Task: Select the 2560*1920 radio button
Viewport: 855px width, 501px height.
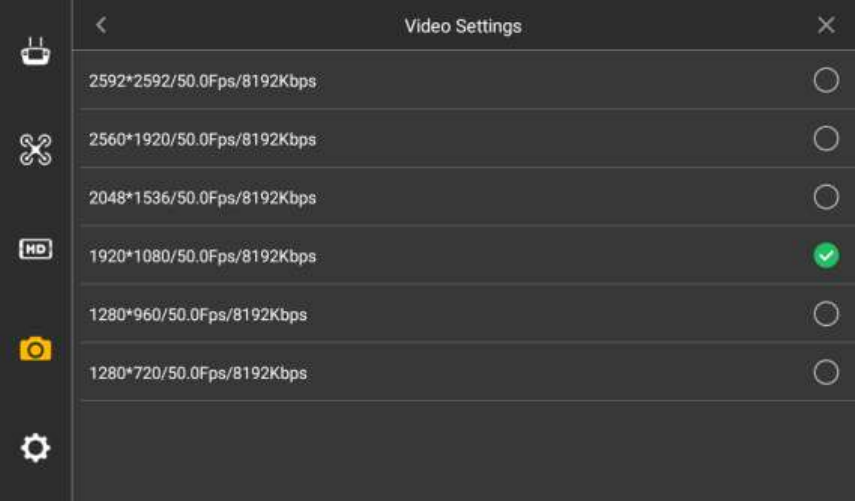Action: (826, 138)
